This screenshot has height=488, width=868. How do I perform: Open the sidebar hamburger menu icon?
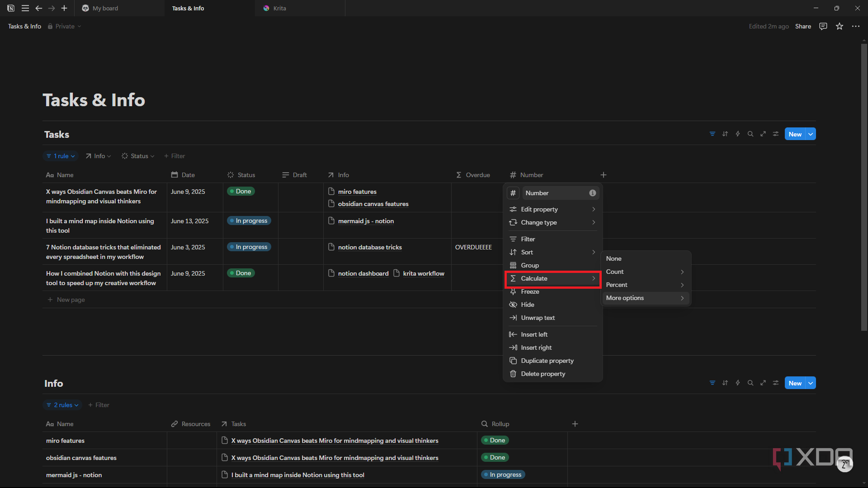pyautogui.click(x=25, y=8)
